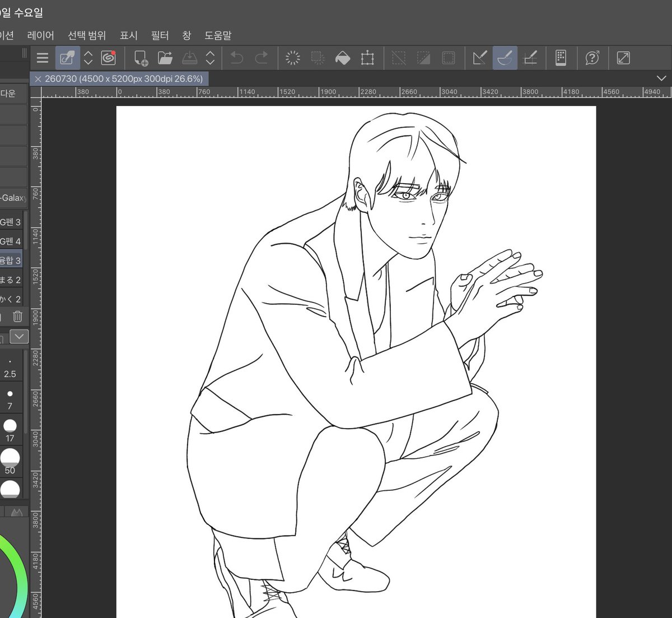The height and width of the screenshot is (618, 672).
Task: Open the 창 menu
Action: [x=186, y=35]
